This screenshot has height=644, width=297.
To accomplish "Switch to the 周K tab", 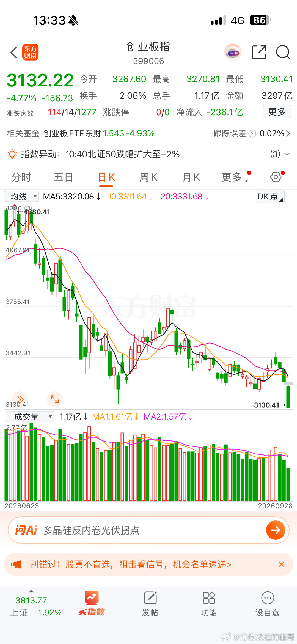I will coord(148,177).
